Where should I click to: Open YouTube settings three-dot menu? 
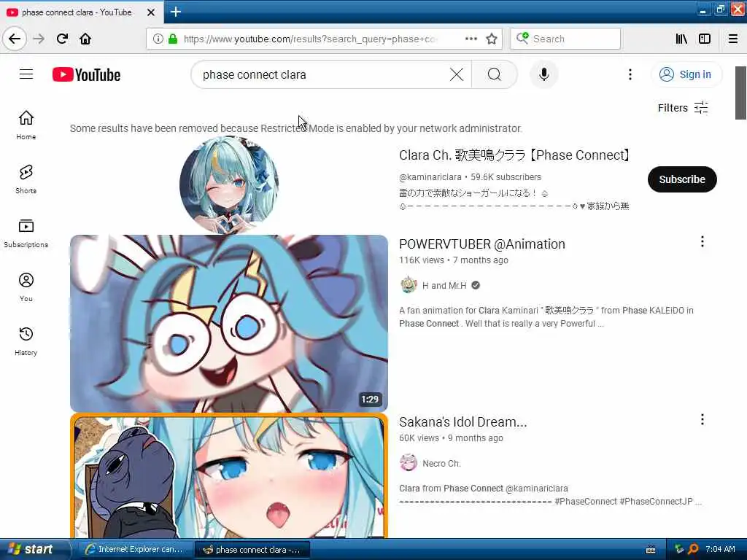(630, 74)
